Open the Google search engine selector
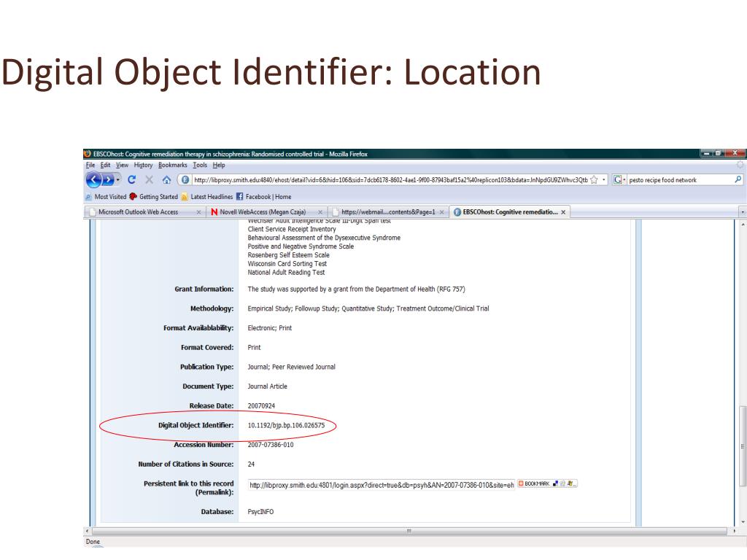This screenshot has width=747, height=560. [619, 180]
